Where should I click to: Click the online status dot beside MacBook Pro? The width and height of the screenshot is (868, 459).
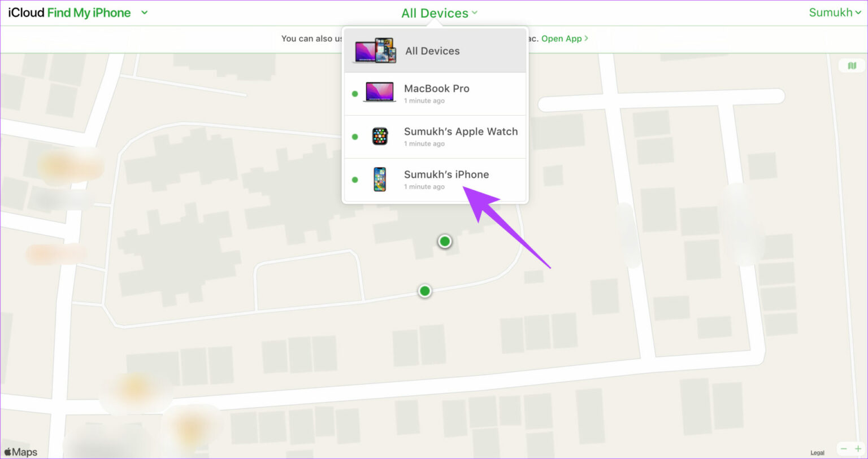pyautogui.click(x=355, y=93)
